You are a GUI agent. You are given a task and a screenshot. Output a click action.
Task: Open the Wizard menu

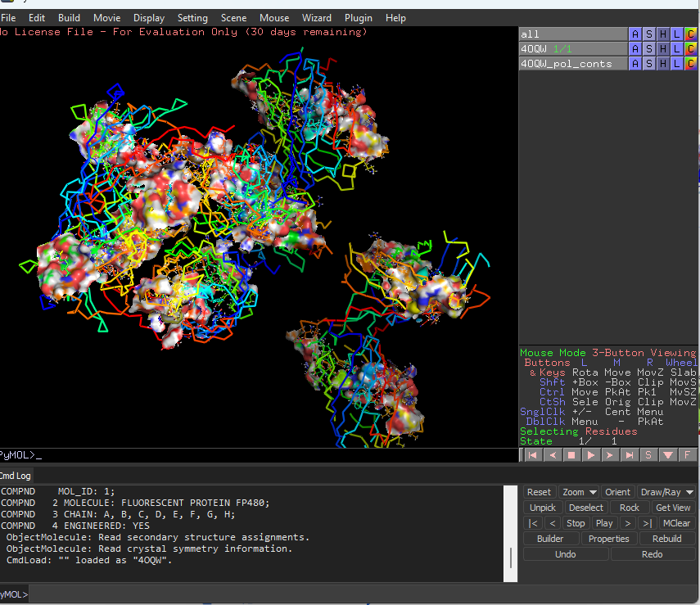pos(317,18)
